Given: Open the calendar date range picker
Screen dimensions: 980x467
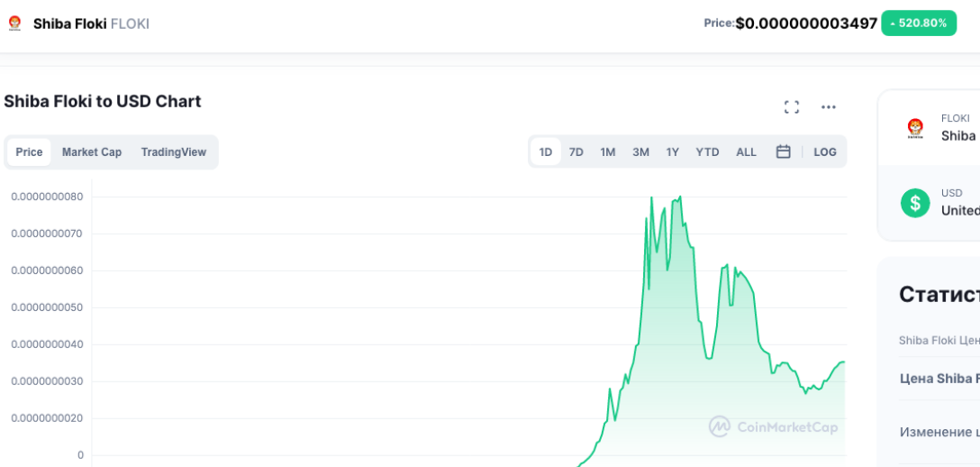Looking at the screenshot, I should point(783,151).
